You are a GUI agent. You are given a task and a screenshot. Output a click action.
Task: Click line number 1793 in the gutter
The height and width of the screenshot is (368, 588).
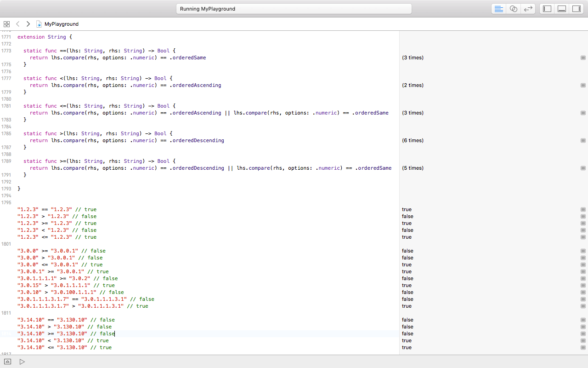(x=6, y=189)
